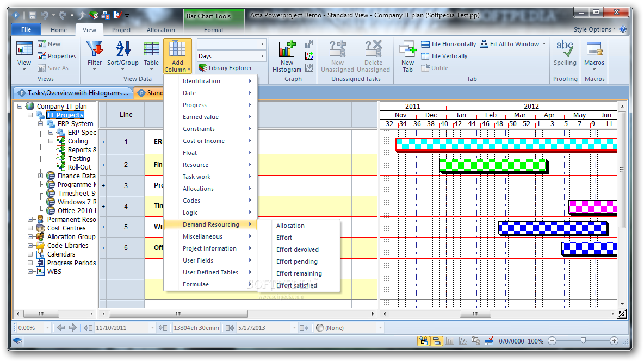Click the Library Explorer button
The height and width of the screenshot is (362, 644).
(225, 68)
